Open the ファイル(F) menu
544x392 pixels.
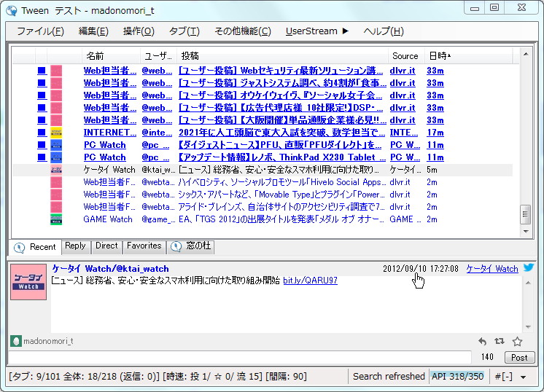[x=40, y=31]
